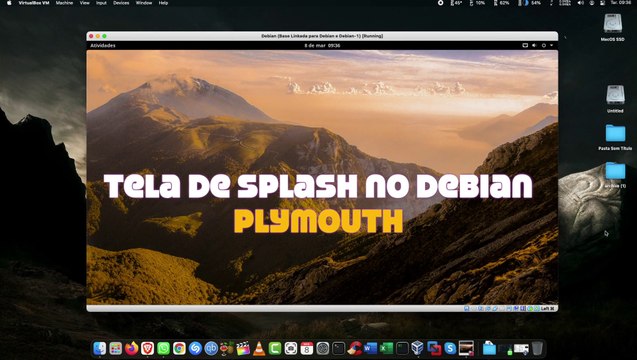Launch Microsoft Word from the dock
Image resolution: width=637 pixels, height=360 pixels.
coord(370,348)
